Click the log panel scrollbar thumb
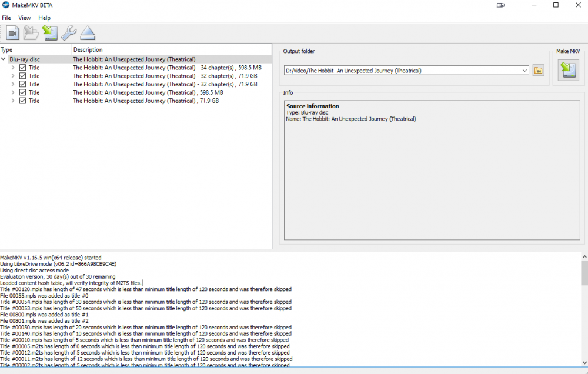Image resolution: width=588 pixels, height=374 pixels. [584, 273]
